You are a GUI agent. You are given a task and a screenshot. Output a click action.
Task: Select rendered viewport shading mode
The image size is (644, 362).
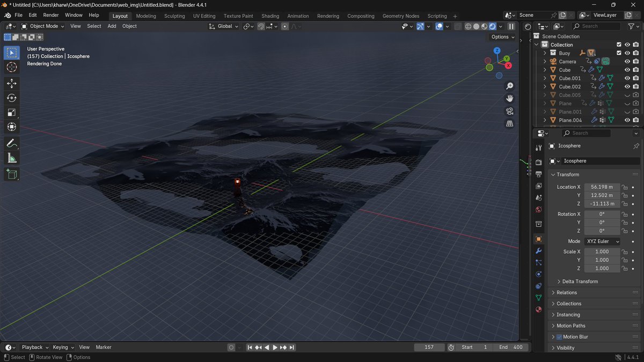[492, 26]
